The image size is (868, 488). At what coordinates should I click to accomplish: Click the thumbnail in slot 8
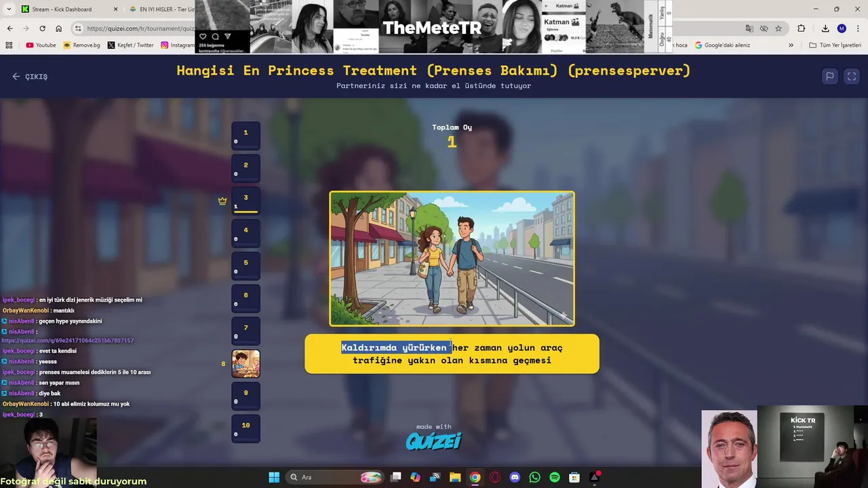(245, 363)
